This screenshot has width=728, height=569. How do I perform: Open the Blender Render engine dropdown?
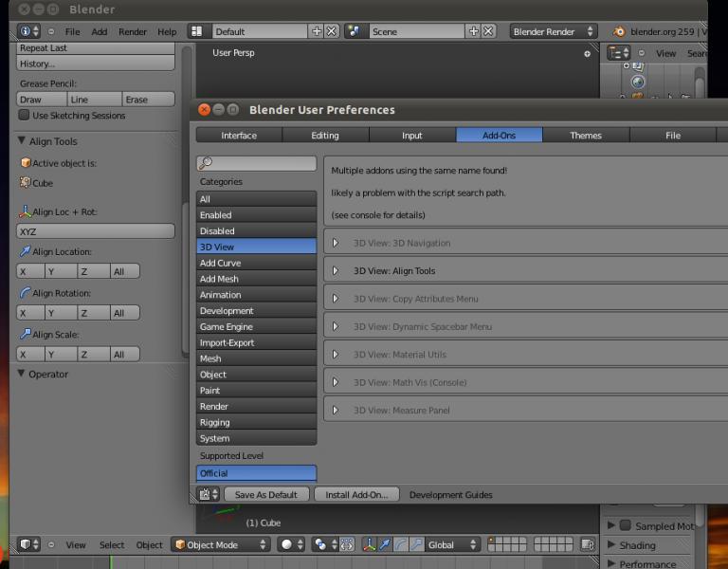point(554,31)
